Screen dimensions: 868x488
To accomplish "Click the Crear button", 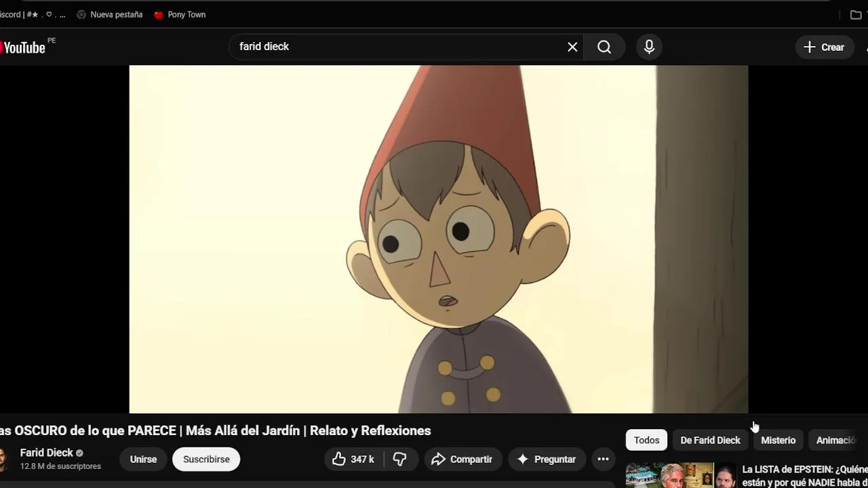I will pyautogui.click(x=824, y=47).
